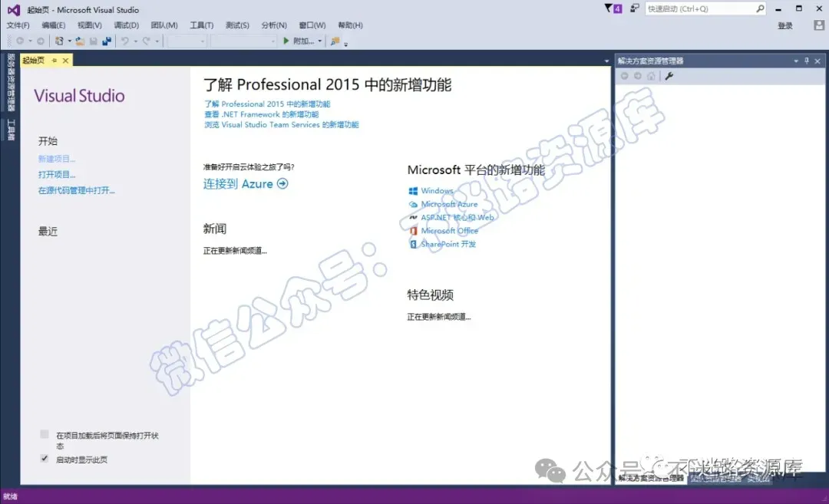Screen dimensions: 829x504
Task: Click the Find in Files toolbar icon
Action: point(335,41)
